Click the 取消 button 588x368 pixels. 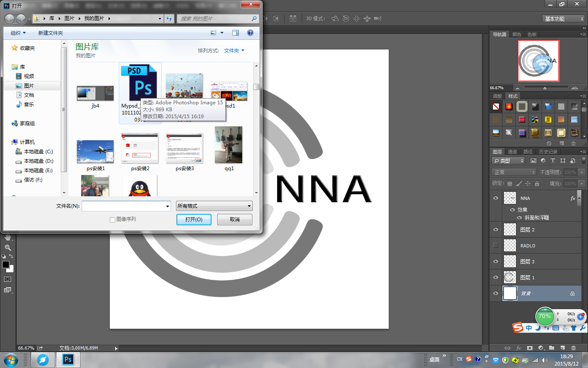pyautogui.click(x=235, y=220)
